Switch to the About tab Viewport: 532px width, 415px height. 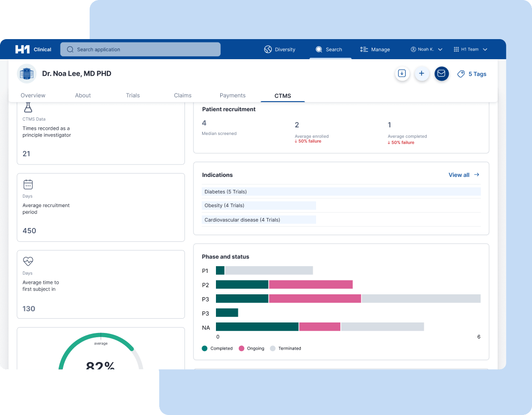point(83,95)
